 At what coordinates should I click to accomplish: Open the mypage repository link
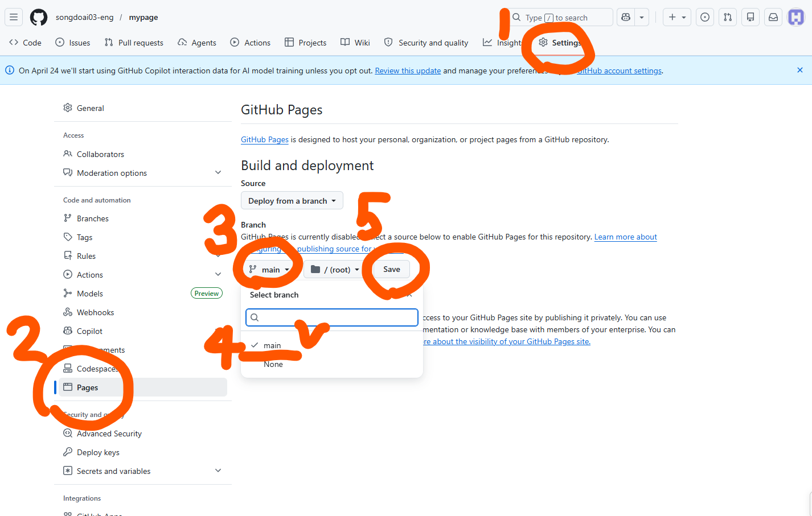pos(143,17)
